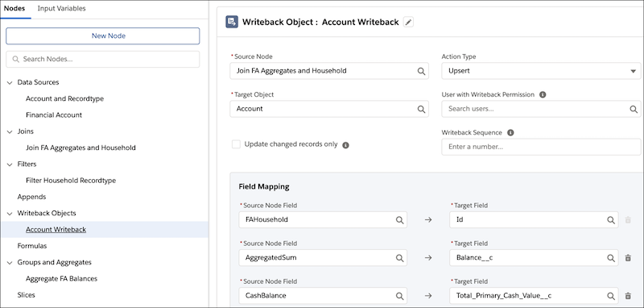Click the Target Object Account field
The width and height of the screenshot is (644, 308).
(329, 109)
